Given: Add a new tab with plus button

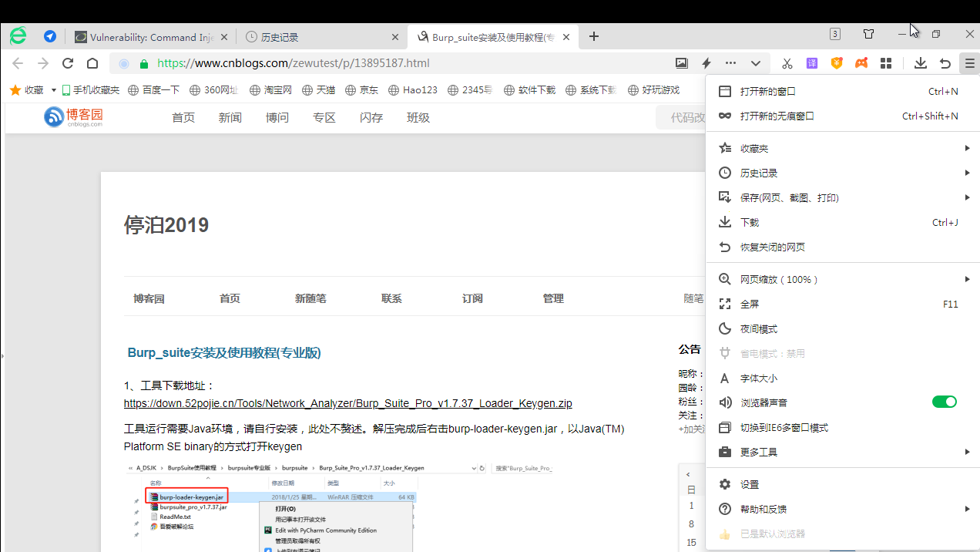Looking at the screenshot, I should 594,36.
